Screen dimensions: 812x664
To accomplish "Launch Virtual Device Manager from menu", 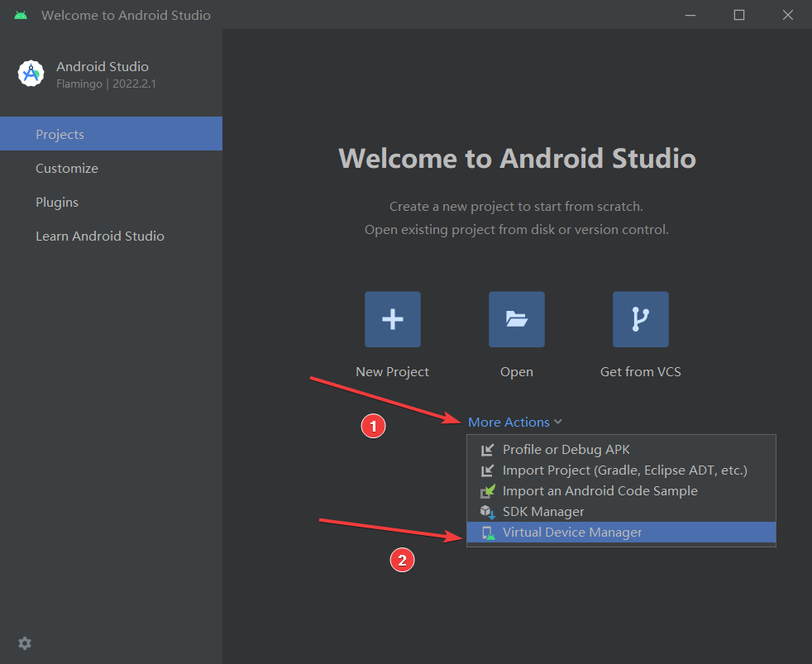I will 621,533.
